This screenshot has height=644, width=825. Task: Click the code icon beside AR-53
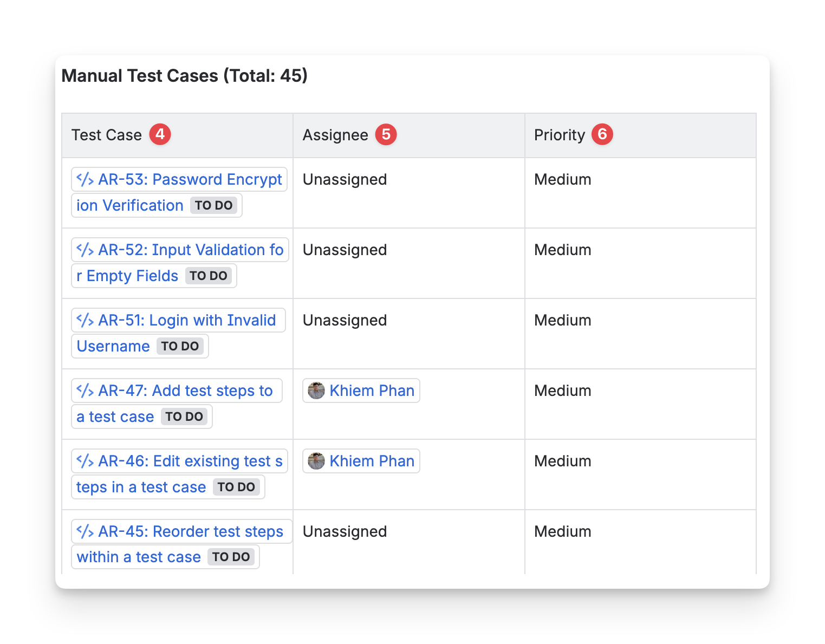point(85,179)
